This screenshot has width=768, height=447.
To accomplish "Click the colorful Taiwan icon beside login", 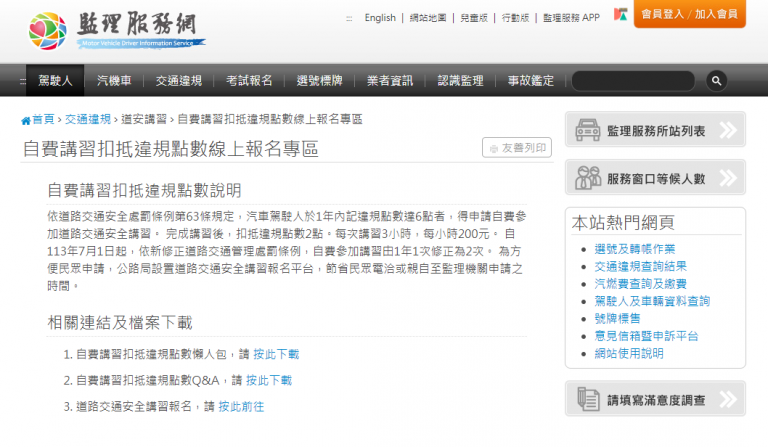I will coord(621,15).
